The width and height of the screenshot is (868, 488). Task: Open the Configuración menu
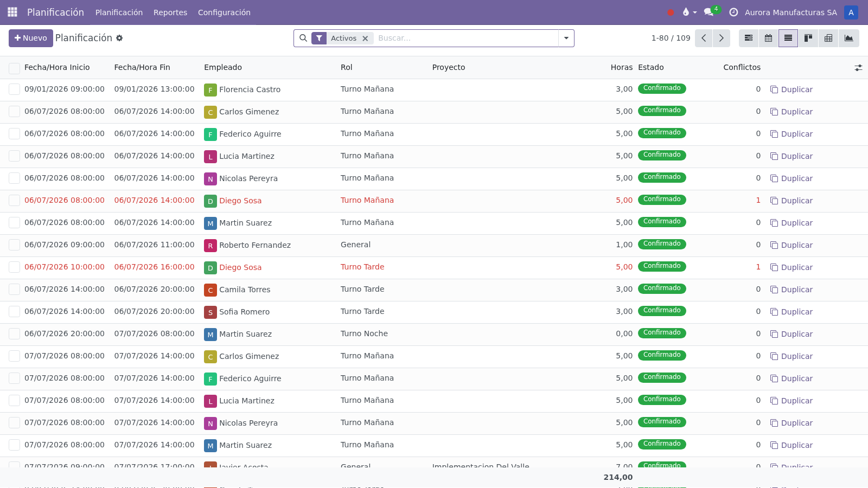point(224,12)
